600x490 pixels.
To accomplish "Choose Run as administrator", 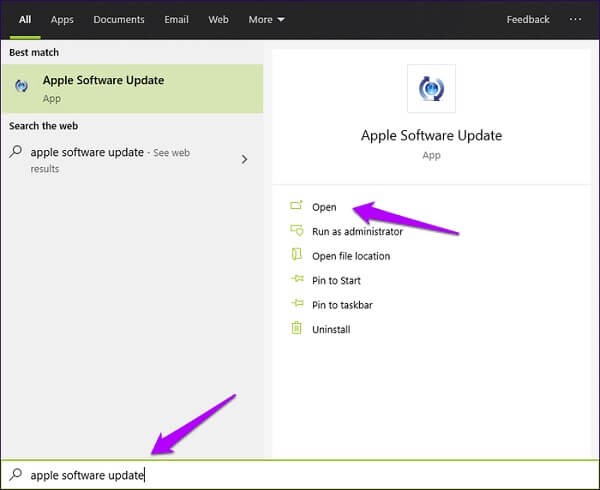I will (357, 232).
